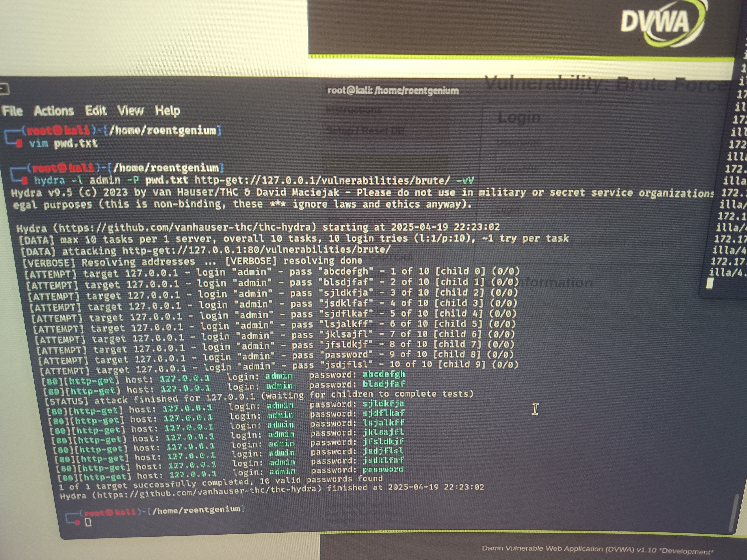747x560 pixels.
Task: Select the File Inclusion sidebar item
Action: click(x=358, y=221)
